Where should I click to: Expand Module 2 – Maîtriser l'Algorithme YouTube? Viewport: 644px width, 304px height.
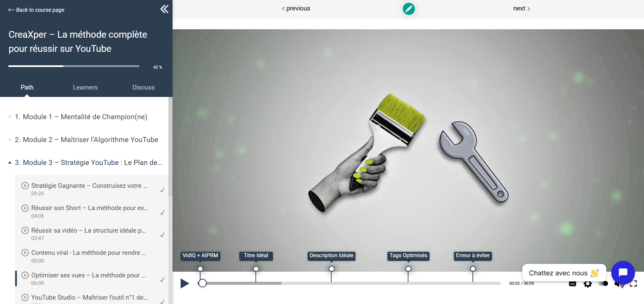pyautogui.click(x=86, y=140)
